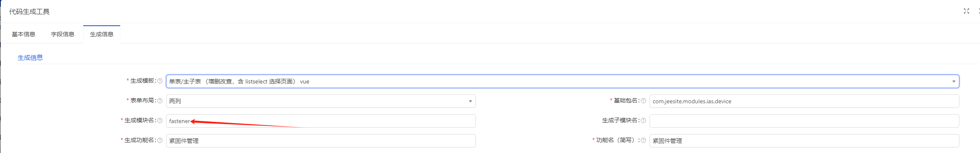Click the 生成信息 section heading

pyautogui.click(x=30, y=58)
